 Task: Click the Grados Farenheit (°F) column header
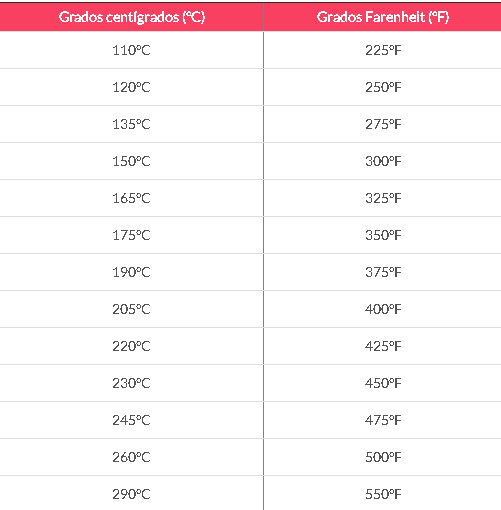tap(382, 17)
